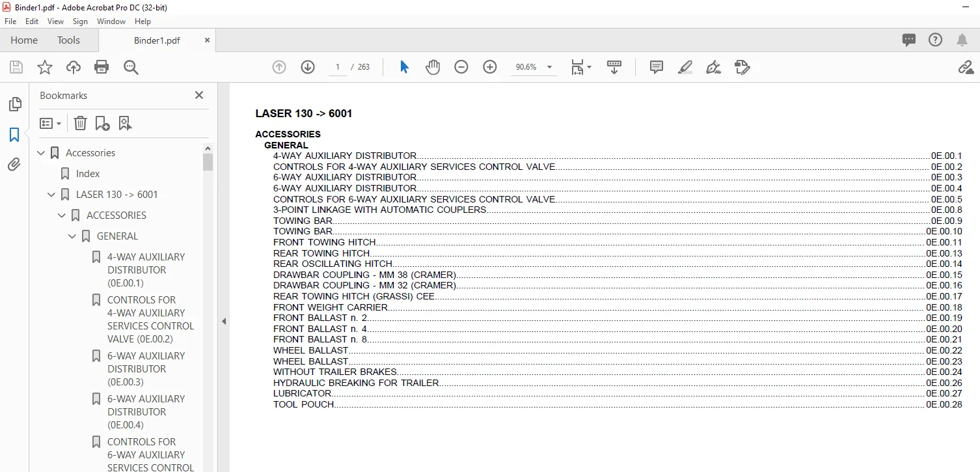Collapse the navigation pane with the side arrow

pyautogui.click(x=223, y=321)
